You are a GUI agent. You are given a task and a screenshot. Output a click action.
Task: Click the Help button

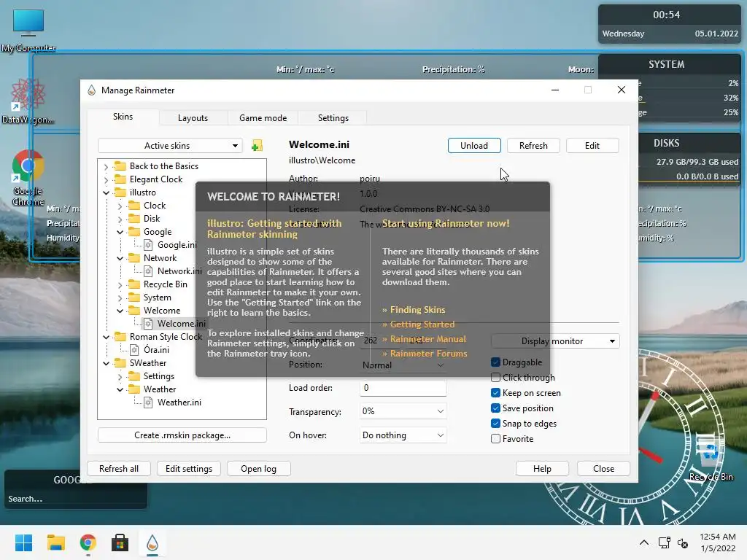pyautogui.click(x=542, y=469)
